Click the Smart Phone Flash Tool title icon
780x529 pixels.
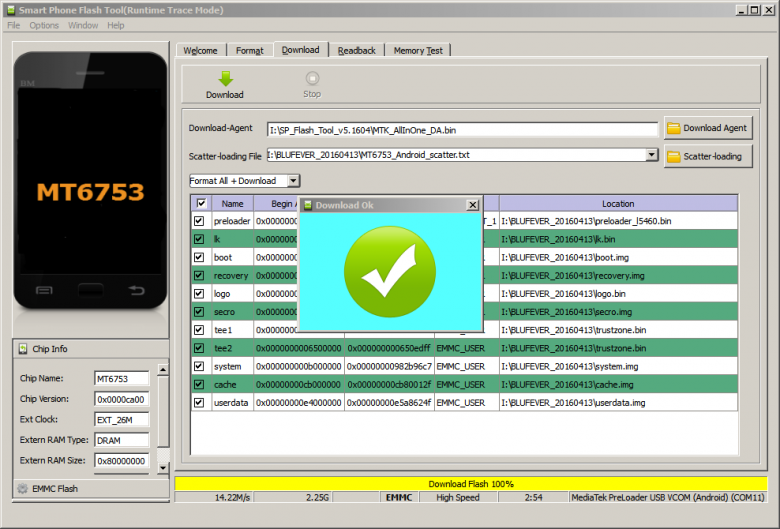pos(10,10)
